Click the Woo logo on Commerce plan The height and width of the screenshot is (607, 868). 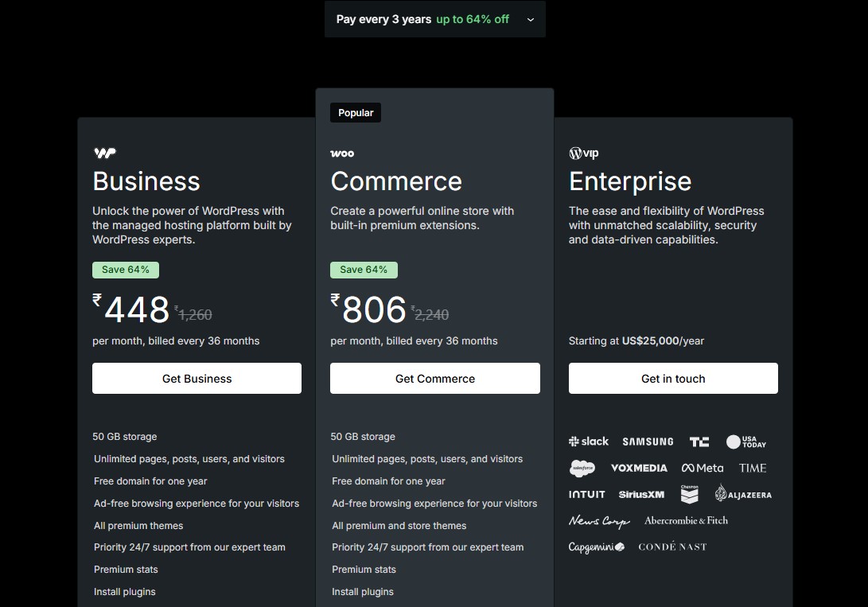pyautogui.click(x=342, y=153)
